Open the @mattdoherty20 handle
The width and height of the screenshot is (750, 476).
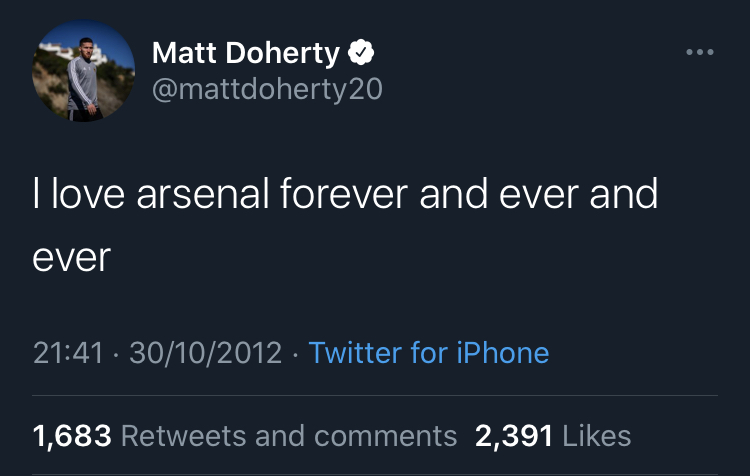(267, 89)
